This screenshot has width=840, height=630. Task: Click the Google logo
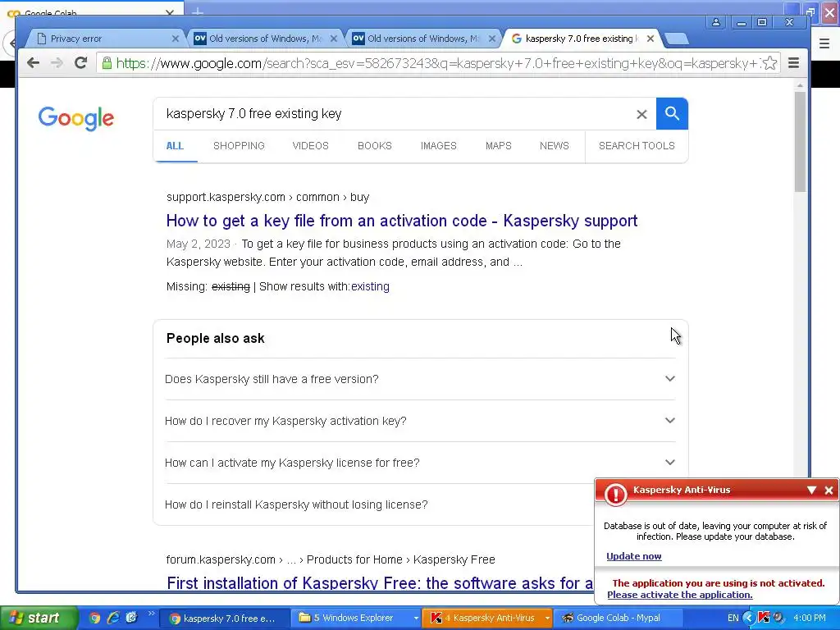point(76,118)
